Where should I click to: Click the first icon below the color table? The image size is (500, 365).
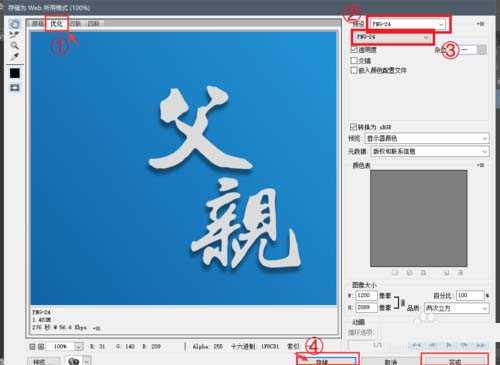point(395,273)
